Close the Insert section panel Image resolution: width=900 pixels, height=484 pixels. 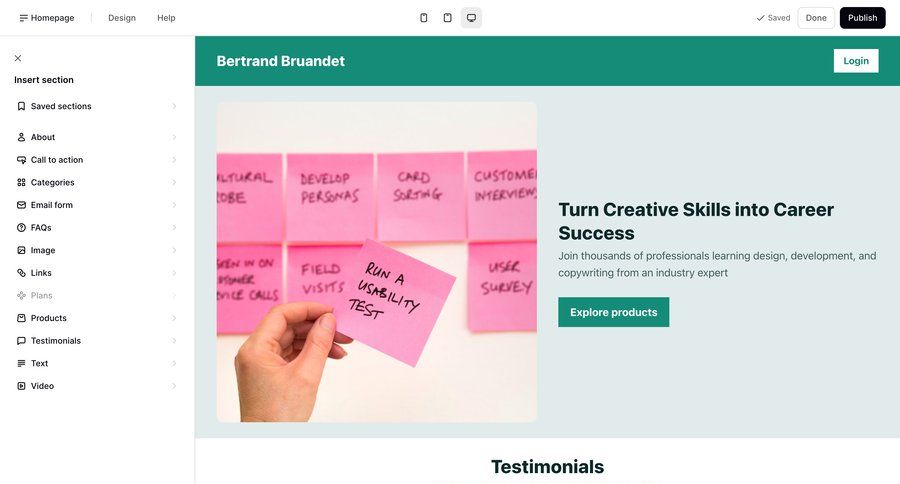pos(18,58)
